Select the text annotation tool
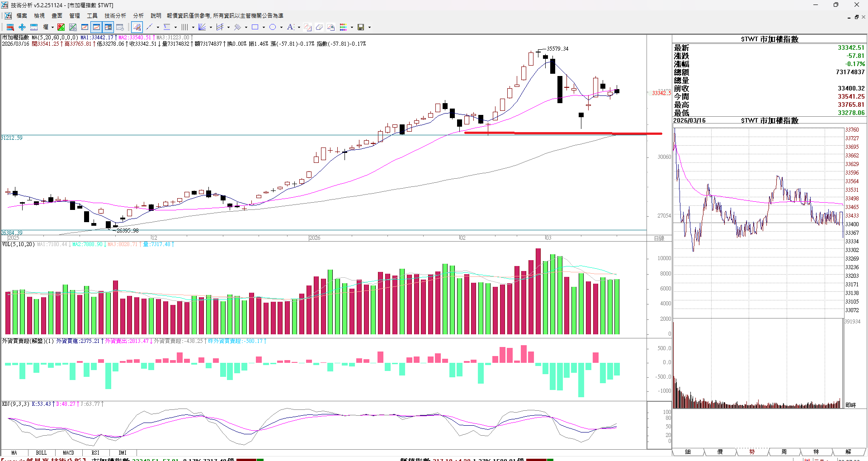Viewport: 868px width, 461px height. click(x=290, y=27)
